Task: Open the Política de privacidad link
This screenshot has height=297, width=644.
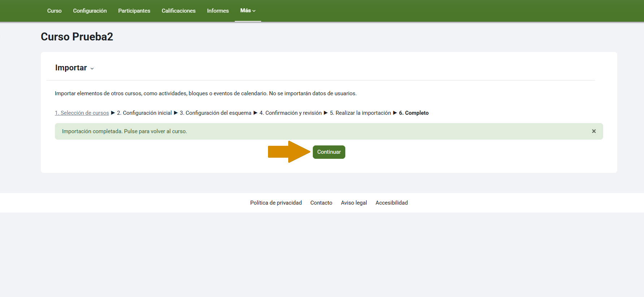Action: tap(276, 203)
